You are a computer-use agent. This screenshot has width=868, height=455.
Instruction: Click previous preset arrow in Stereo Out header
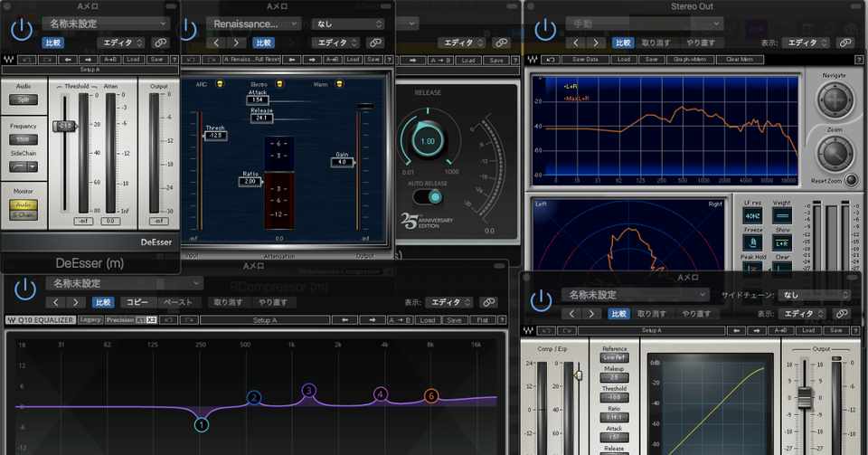click(x=576, y=43)
